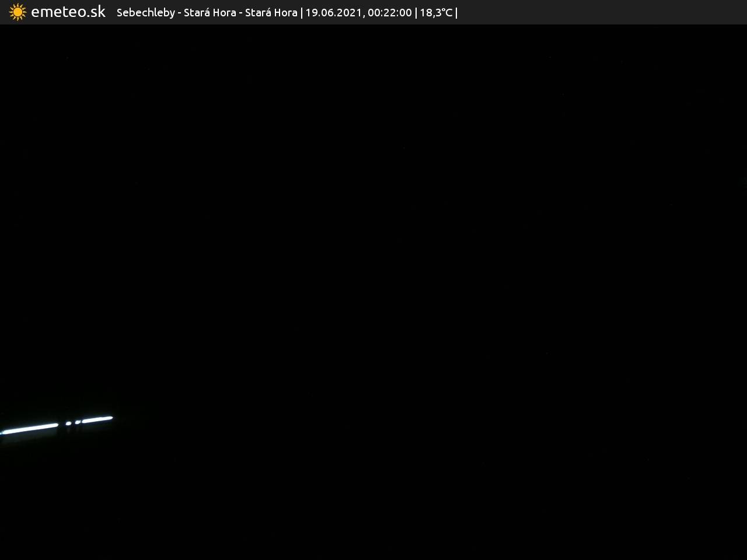Viewport: 747px width, 560px height.
Task: Click the timestamp 00:22:00
Action: 389,13
